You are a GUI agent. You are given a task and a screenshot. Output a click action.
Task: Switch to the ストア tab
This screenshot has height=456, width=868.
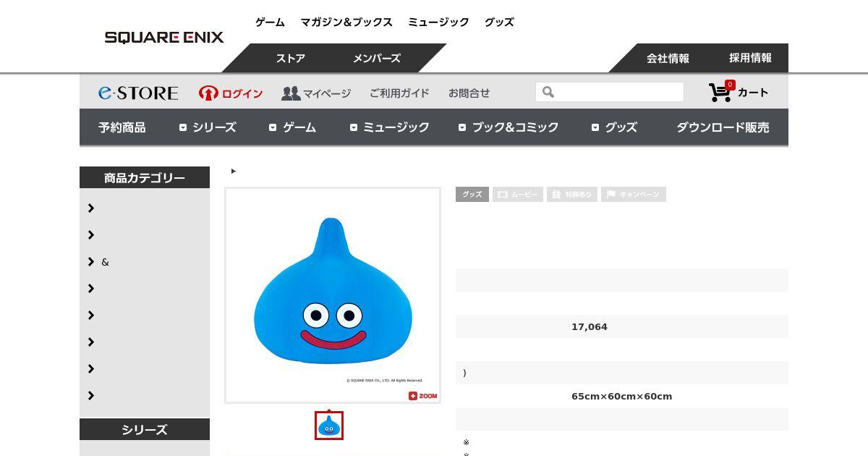click(x=290, y=59)
